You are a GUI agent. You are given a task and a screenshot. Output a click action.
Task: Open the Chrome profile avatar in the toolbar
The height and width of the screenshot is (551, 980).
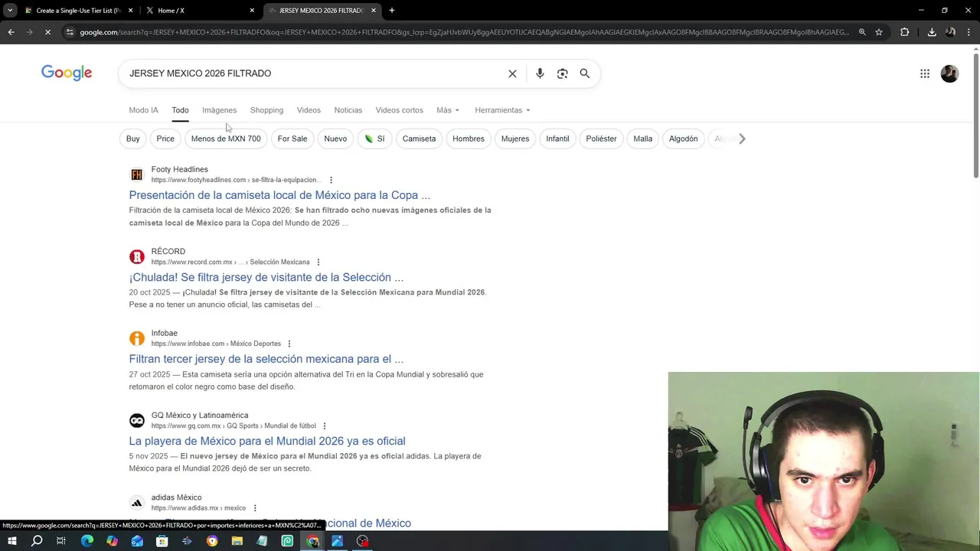951,32
